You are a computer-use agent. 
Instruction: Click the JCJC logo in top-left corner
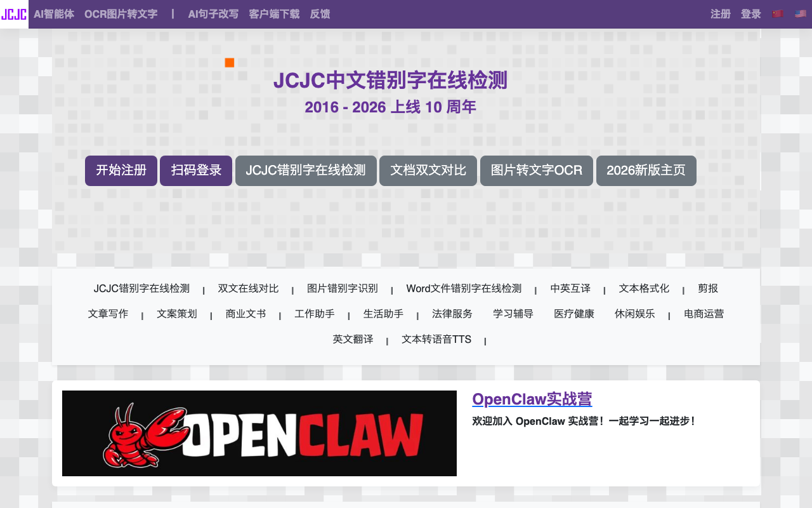coord(14,14)
